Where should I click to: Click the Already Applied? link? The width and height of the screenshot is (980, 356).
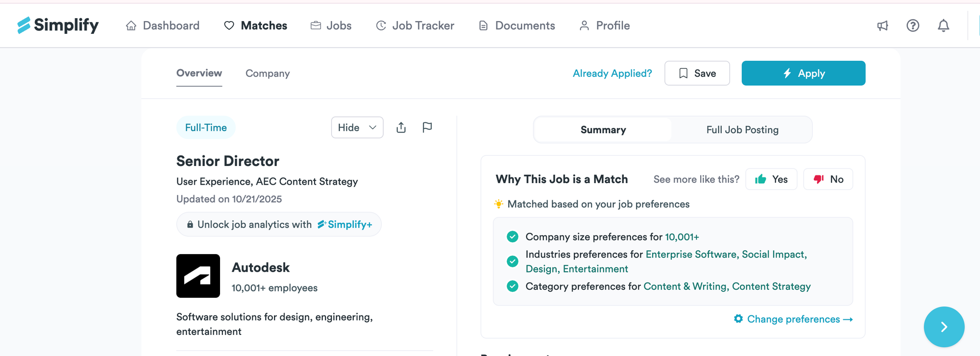[612, 73]
